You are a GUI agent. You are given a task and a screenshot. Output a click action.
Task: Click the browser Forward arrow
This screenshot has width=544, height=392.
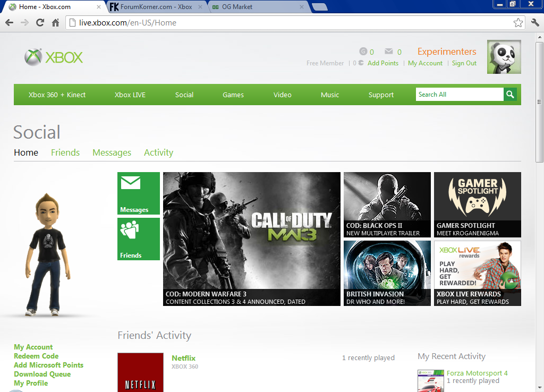(x=24, y=23)
